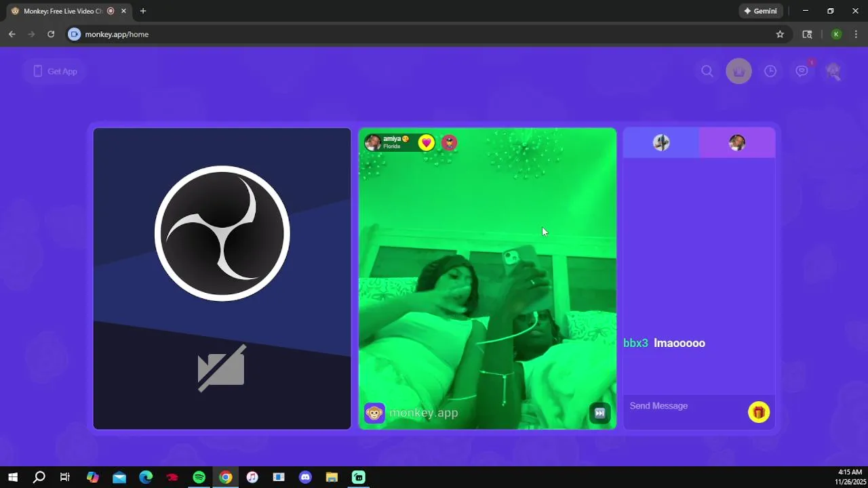Select the right avatar chat tab

[x=737, y=142]
